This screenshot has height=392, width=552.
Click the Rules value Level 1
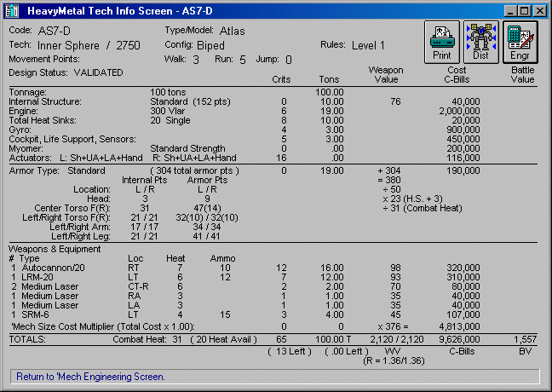368,45
